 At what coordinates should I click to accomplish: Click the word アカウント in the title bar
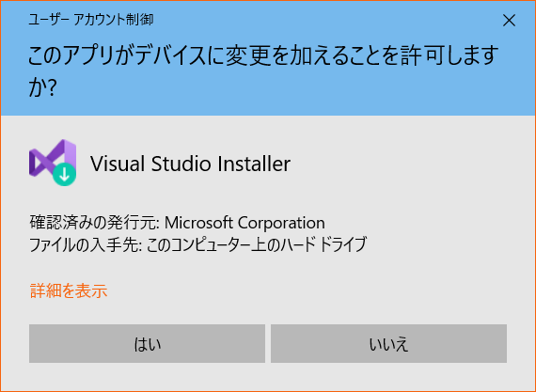click(99, 20)
